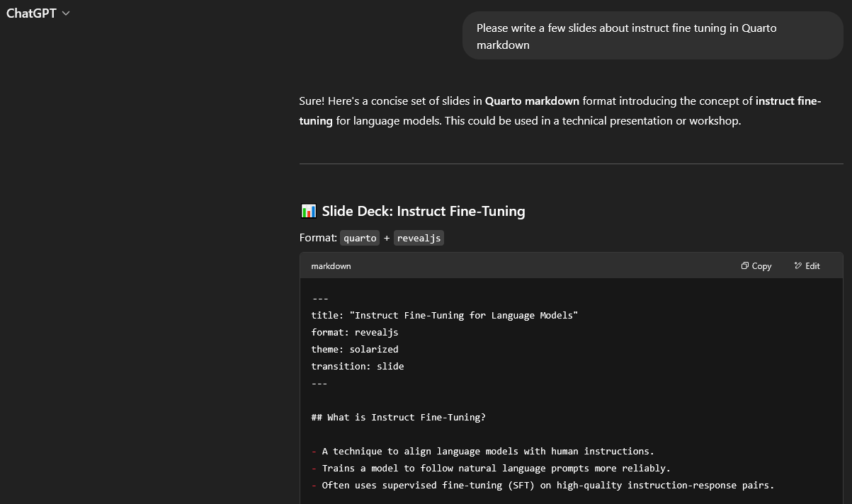Viewport: 852px width, 504px height.
Task: Click the Slide Deck: Instruct Fine-Tuning heading
Action: pyautogui.click(x=423, y=211)
